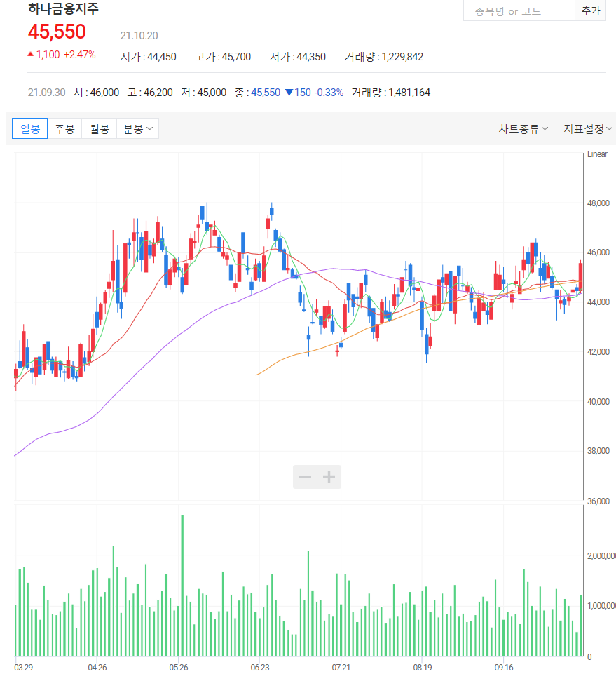Image resolution: width=616 pixels, height=674 pixels.
Task: Switch to the 월봉 monthly chart tab
Action: 100,128
